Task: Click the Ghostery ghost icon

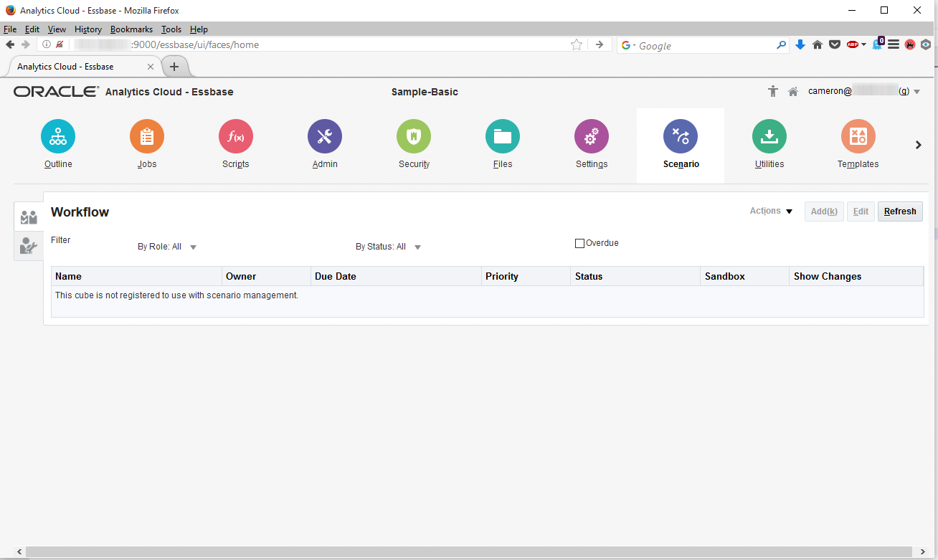Action: tap(877, 44)
